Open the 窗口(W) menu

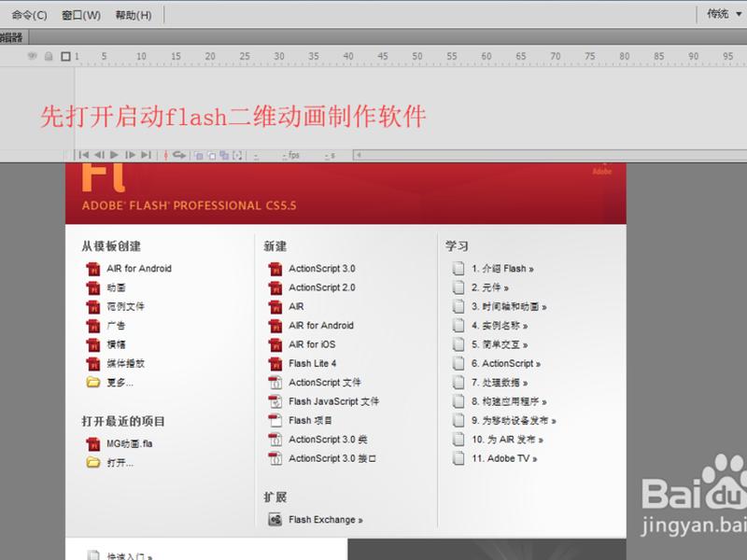point(81,15)
